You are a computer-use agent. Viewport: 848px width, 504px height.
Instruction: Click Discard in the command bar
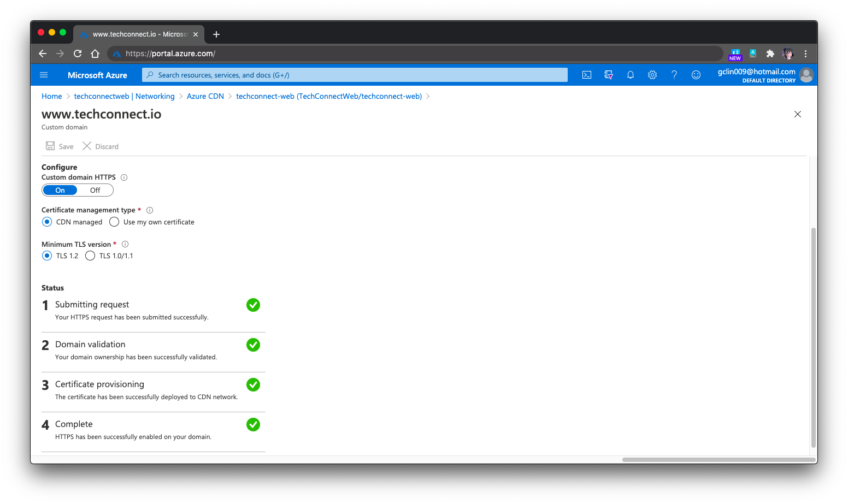click(101, 146)
